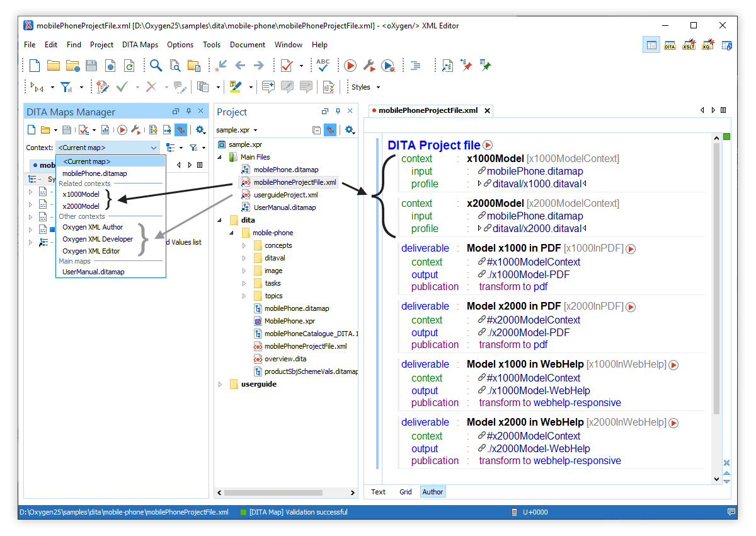
Task: Run spell check with the ABC icon
Action: [x=323, y=66]
